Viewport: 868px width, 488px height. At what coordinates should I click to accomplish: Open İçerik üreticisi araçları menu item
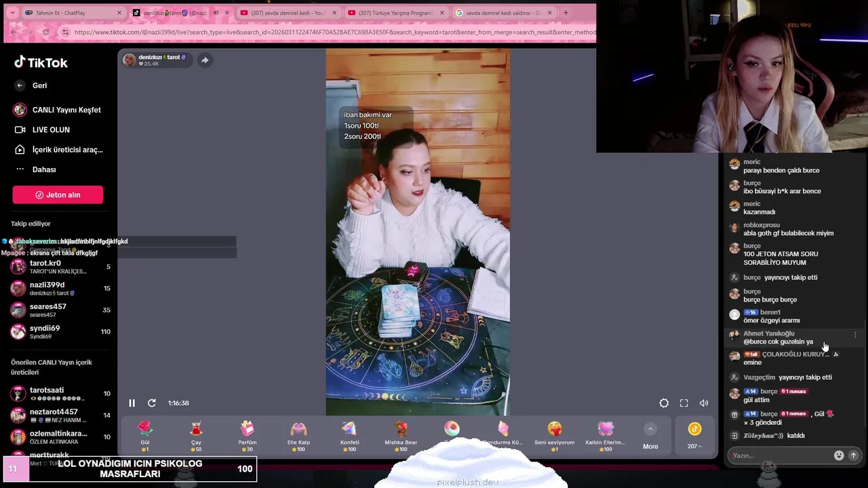tap(58, 150)
